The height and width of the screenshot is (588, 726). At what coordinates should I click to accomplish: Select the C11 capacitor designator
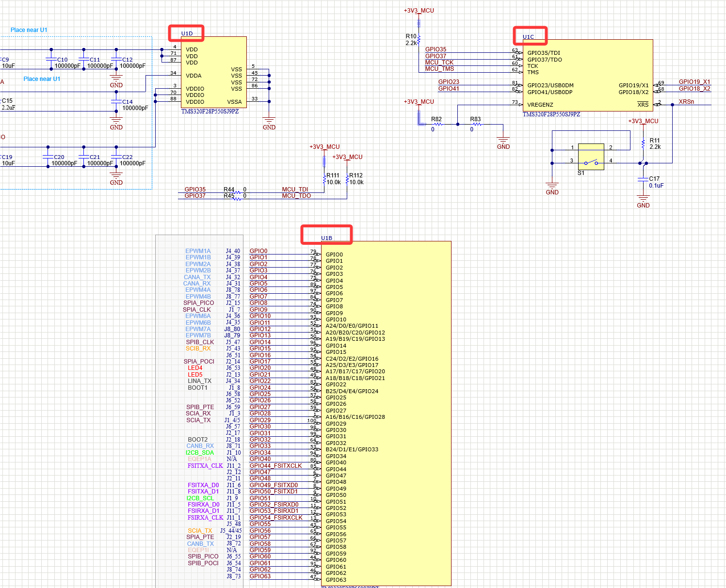tap(95, 60)
